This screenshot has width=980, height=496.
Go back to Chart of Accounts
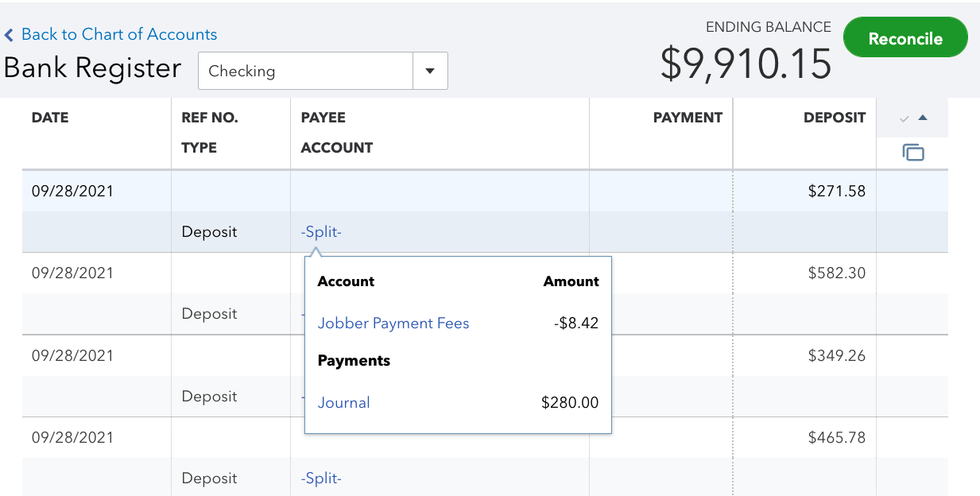coord(118,34)
